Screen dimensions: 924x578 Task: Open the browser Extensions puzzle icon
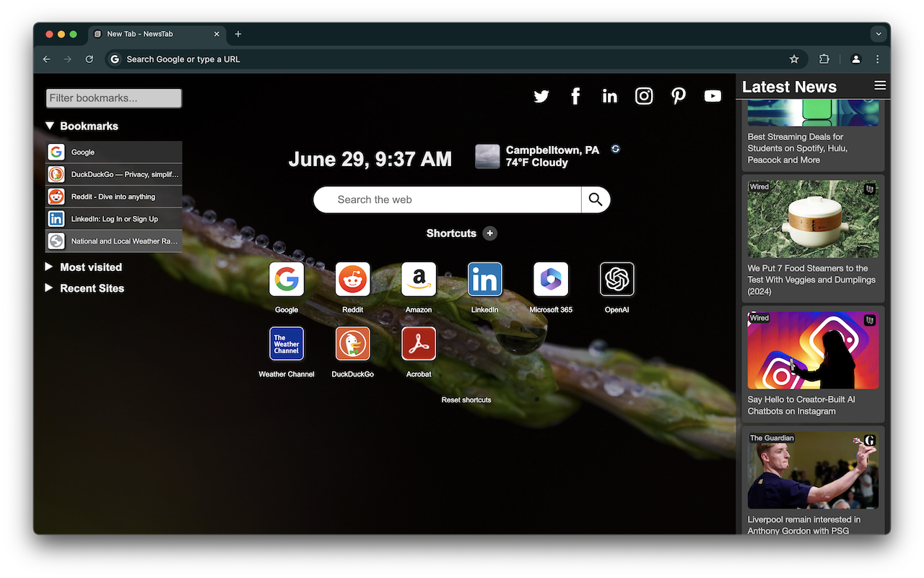[824, 59]
